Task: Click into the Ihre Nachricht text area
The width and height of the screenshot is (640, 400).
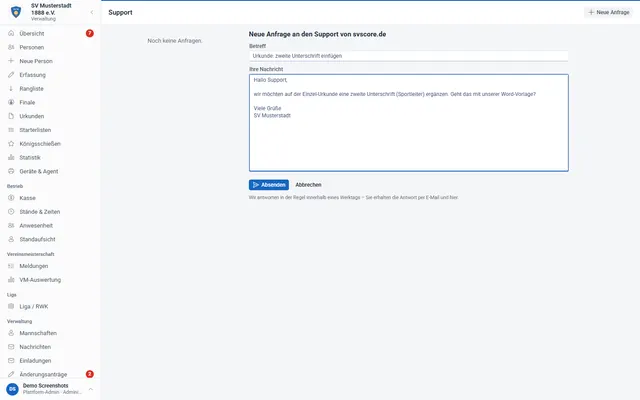Action: pos(409,122)
